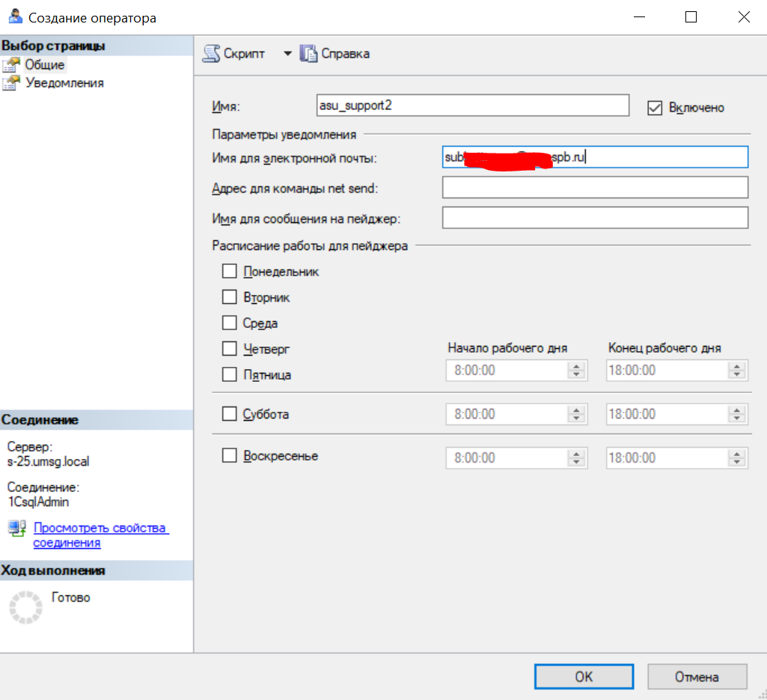Focus the net send address field
Viewport: 767px width, 700px height.
coord(595,187)
